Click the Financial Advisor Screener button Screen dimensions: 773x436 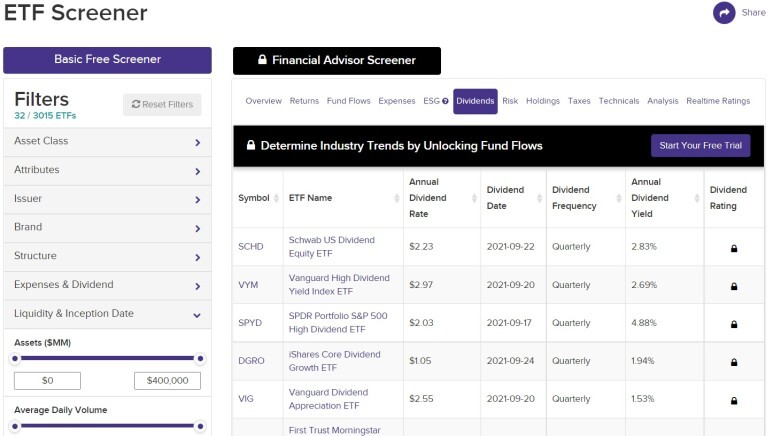[x=337, y=61]
